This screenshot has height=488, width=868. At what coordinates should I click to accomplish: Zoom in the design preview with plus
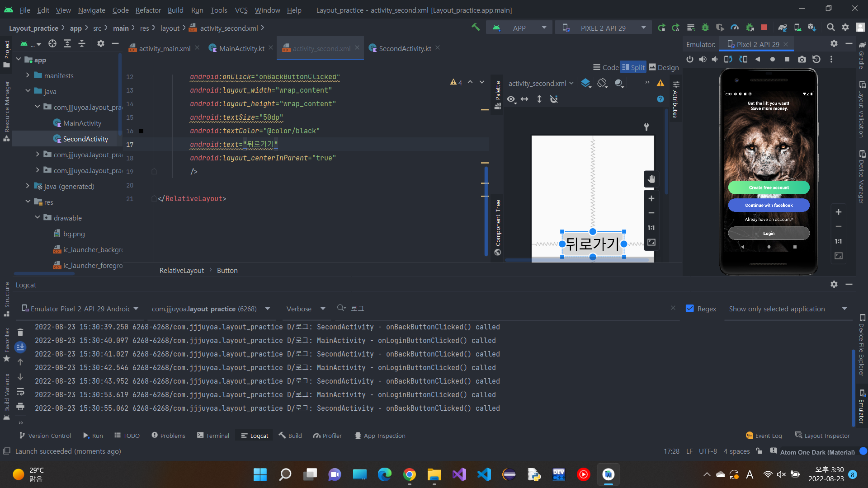651,198
